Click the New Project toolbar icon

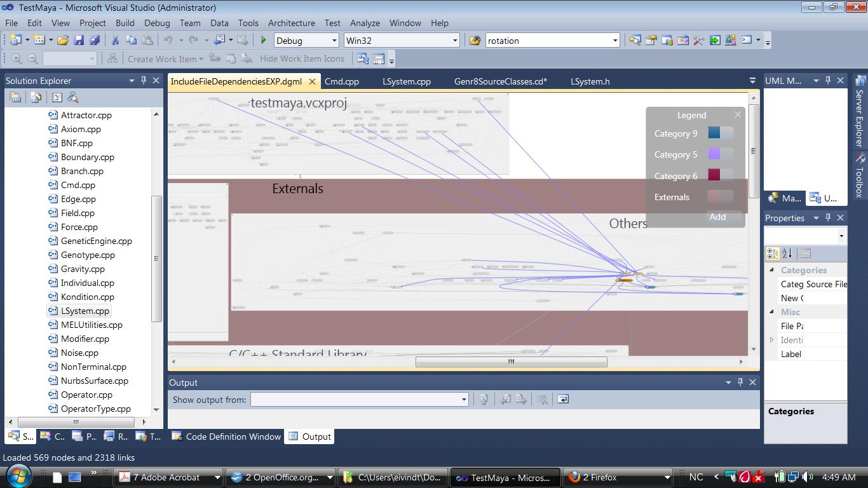(x=15, y=40)
